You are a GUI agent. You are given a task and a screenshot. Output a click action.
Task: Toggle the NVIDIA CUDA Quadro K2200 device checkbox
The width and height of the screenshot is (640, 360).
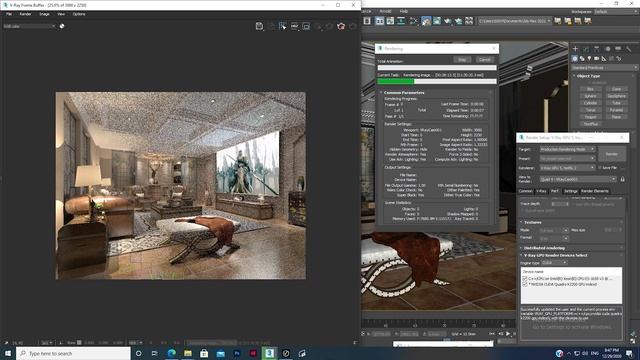point(524,284)
